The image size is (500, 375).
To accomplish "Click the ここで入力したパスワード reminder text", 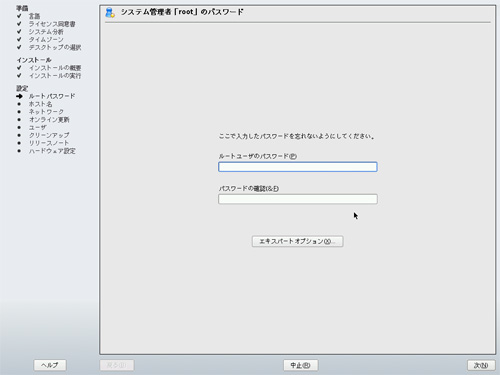I will pos(297,136).
